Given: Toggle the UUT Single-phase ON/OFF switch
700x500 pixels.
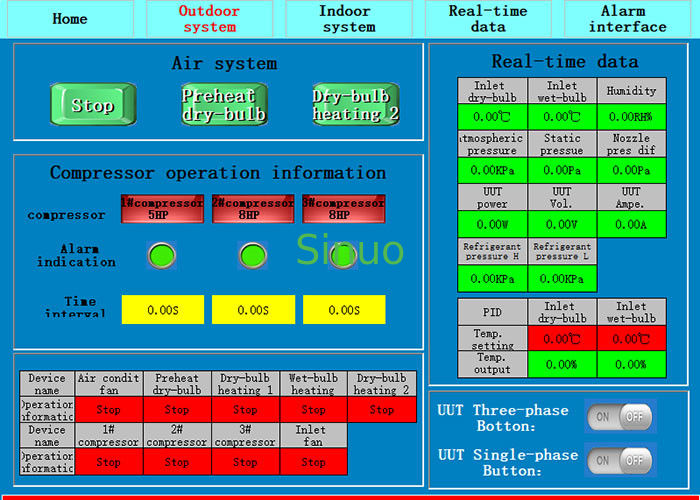Looking at the screenshot, I should 620,460.
